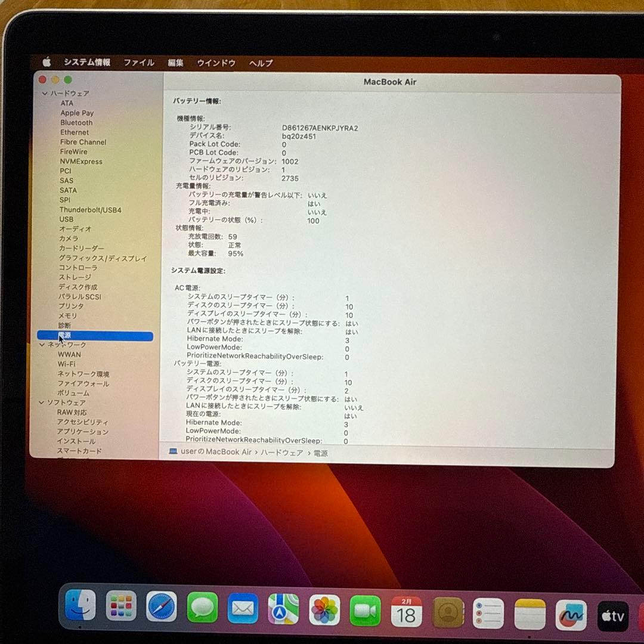Click userのMacBook Air in path bar
The width and height of the screenshot is (644, 644).
click(x=216, y=452)
